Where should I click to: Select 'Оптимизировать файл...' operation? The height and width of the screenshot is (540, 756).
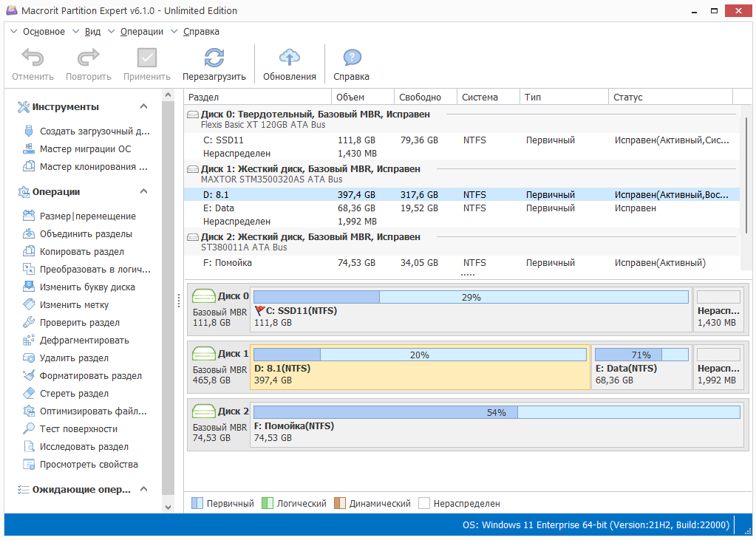[85, 411]
